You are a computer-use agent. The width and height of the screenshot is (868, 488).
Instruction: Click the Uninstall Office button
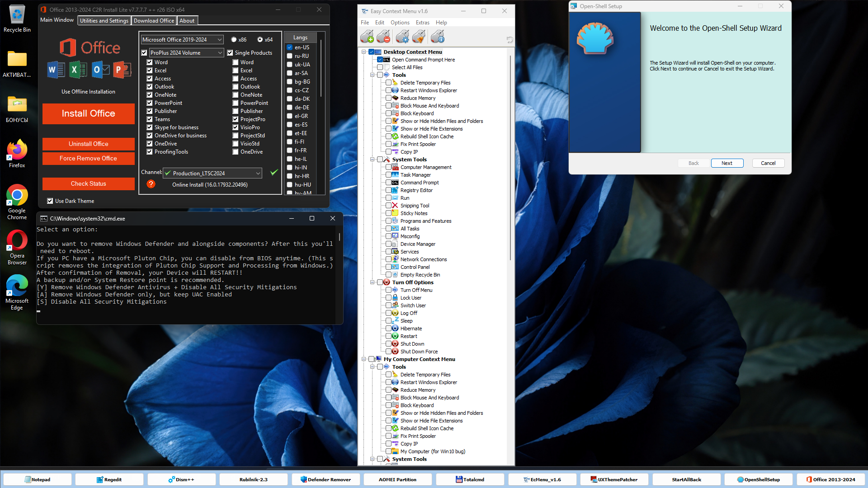click(89, 144)
